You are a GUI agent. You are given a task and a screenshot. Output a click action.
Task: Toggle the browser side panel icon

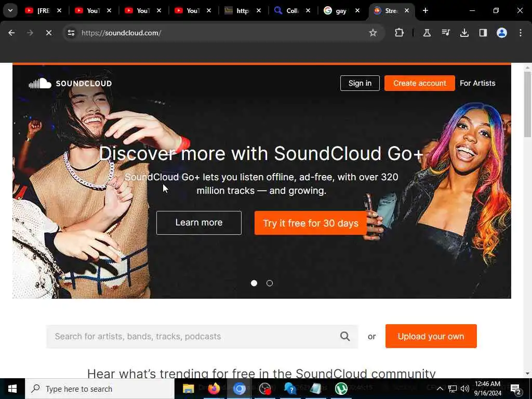(483, 33)
